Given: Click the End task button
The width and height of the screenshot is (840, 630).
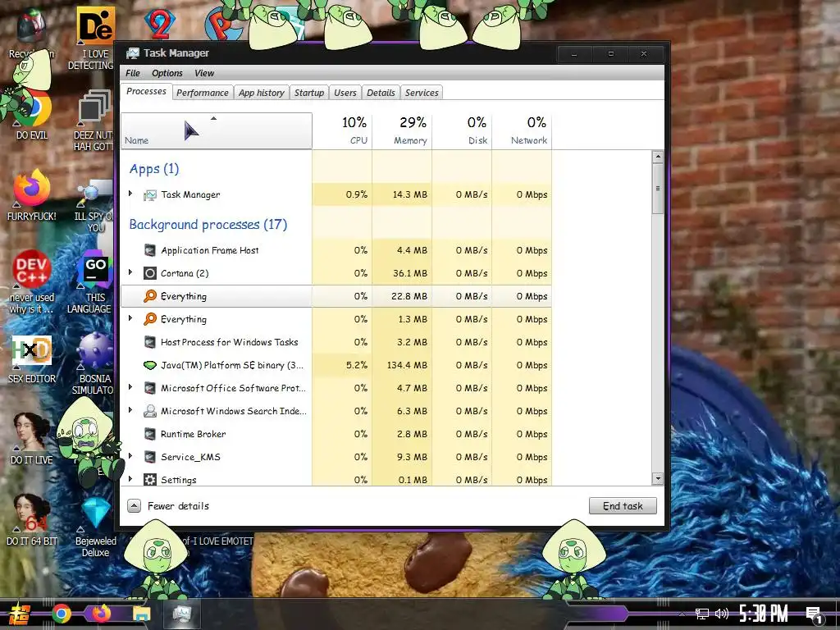Looking at the screenshot, I should pyautogui.click(x=623, y=505).
